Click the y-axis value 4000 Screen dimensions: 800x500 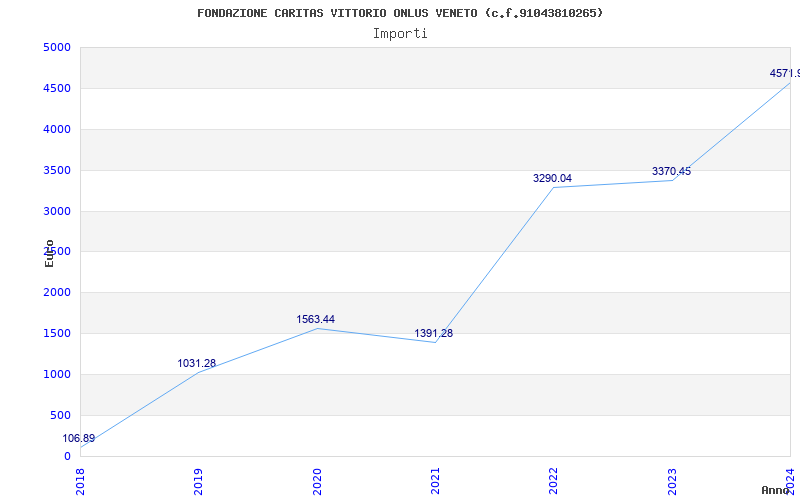(57, 129)
